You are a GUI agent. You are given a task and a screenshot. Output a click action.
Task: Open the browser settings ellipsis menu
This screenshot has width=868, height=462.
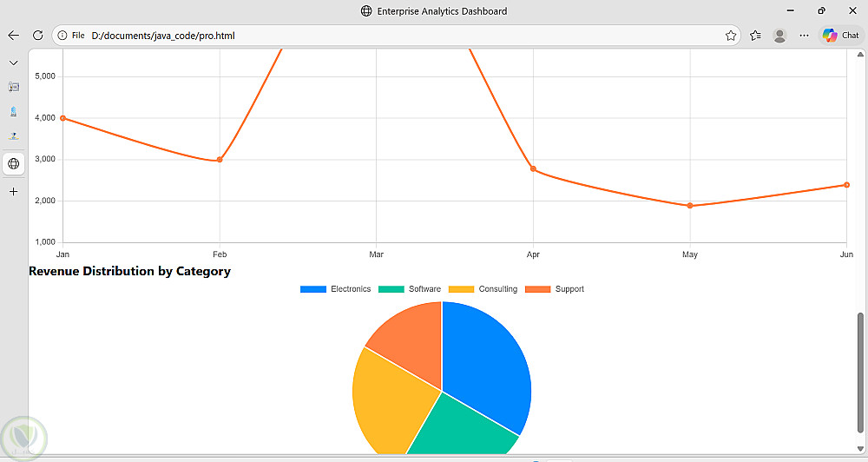pos(804,36)
